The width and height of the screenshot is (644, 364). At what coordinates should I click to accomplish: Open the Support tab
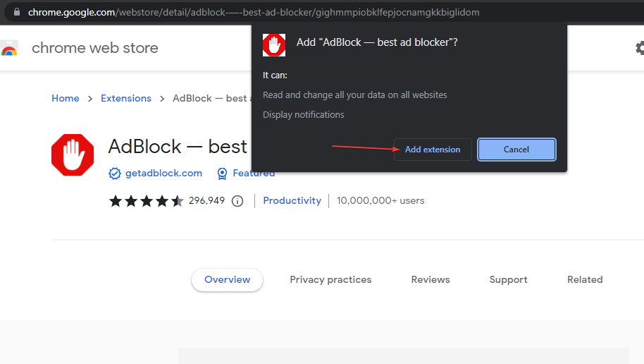pyautogui.click(x=509, y=279)
